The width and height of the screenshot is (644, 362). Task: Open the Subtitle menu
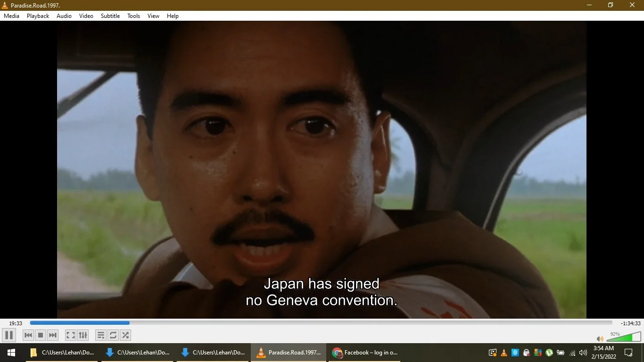110,16
